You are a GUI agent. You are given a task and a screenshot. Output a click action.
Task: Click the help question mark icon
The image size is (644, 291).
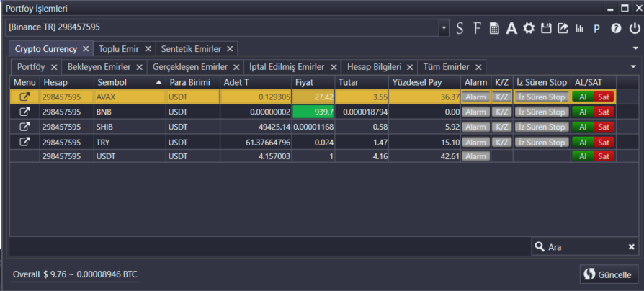point(616,28)
